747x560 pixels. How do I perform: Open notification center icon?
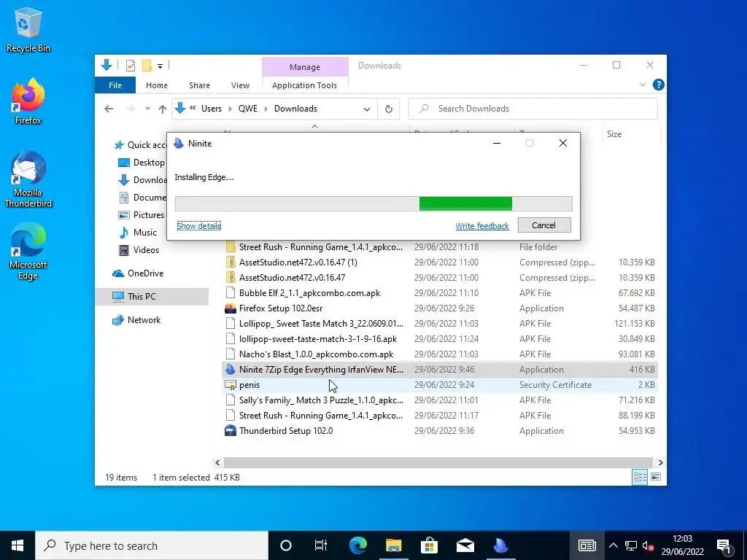pos(724,545)
